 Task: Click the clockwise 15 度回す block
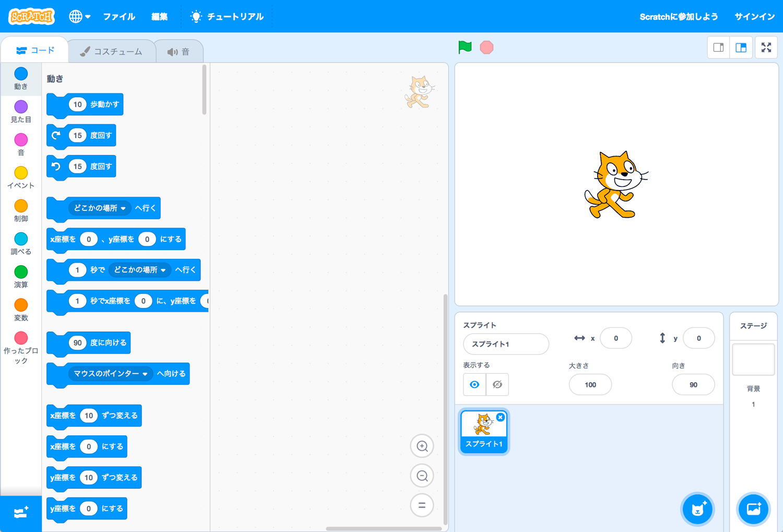[81, 136]
